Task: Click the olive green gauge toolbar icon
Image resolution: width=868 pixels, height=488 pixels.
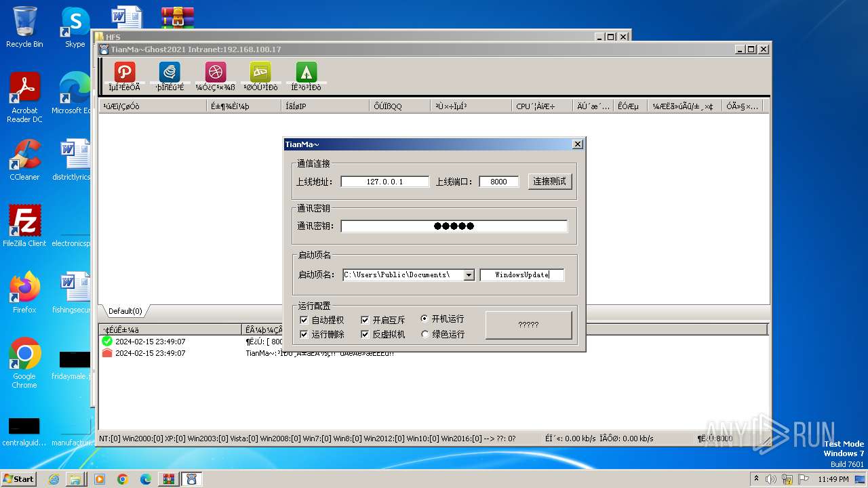Action: 260,72
